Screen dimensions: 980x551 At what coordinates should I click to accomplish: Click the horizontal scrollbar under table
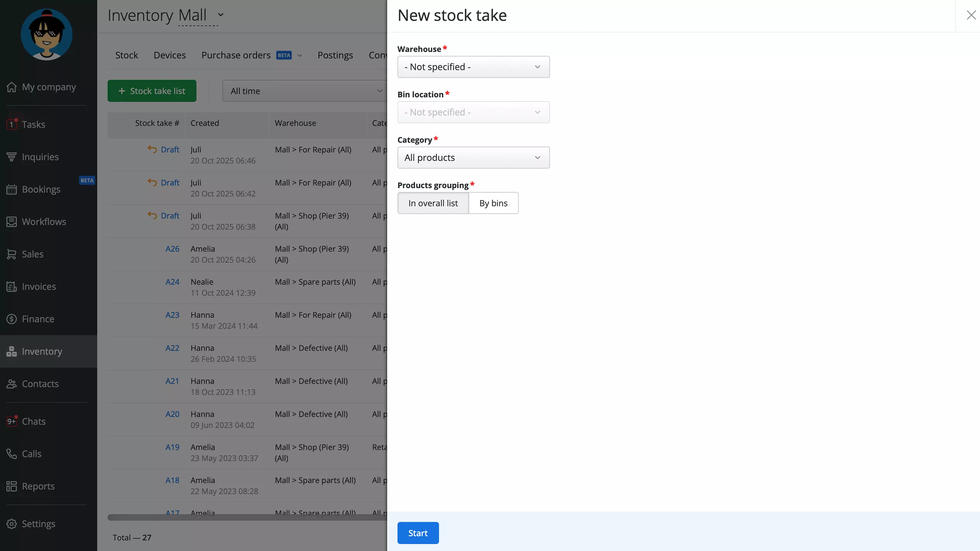(247, 517)
